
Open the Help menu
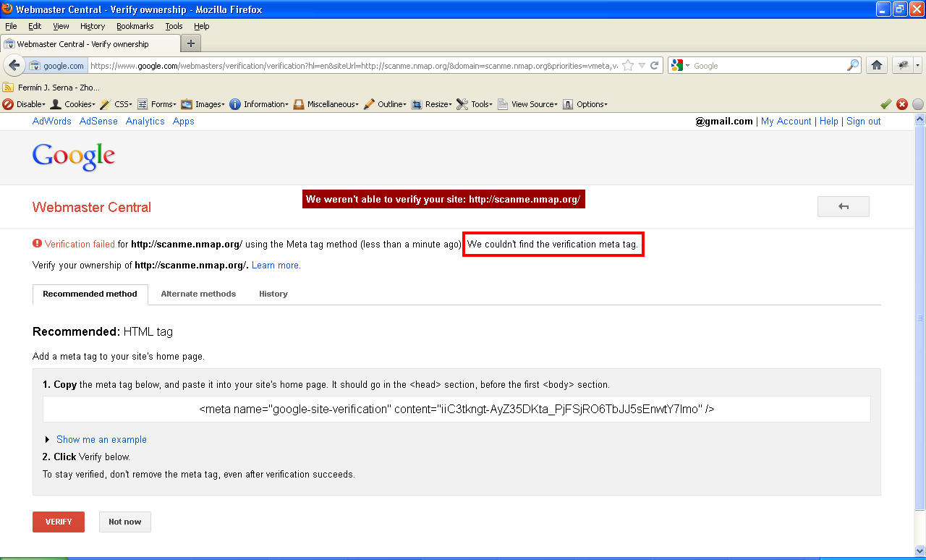201,26
